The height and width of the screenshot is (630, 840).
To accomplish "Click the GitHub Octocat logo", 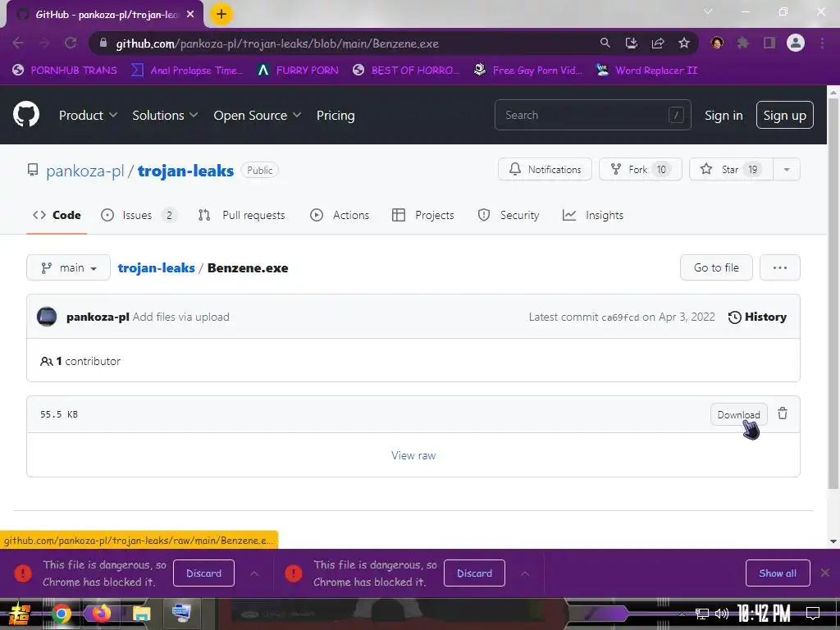I will [26, 114].
